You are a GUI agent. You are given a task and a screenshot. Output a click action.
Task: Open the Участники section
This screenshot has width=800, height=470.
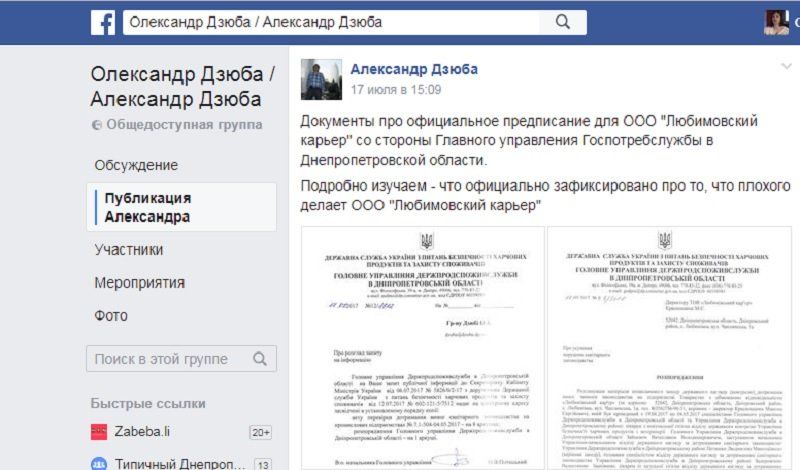129,250
